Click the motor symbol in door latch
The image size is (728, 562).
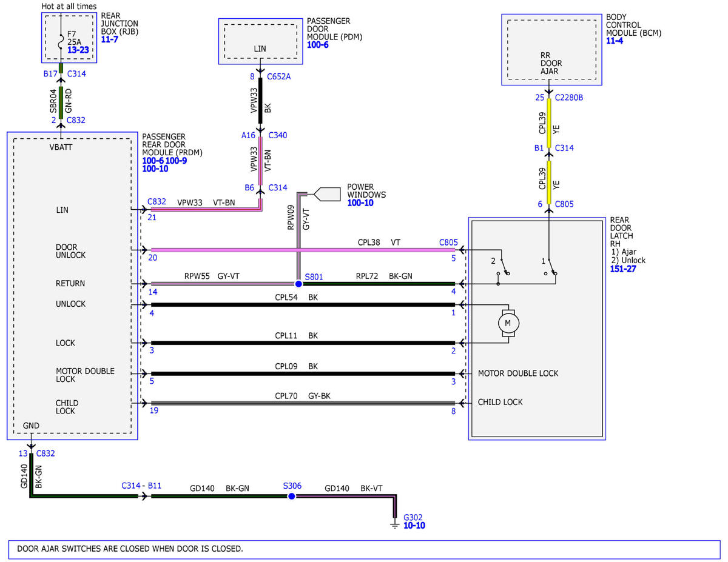click(508, 323)
